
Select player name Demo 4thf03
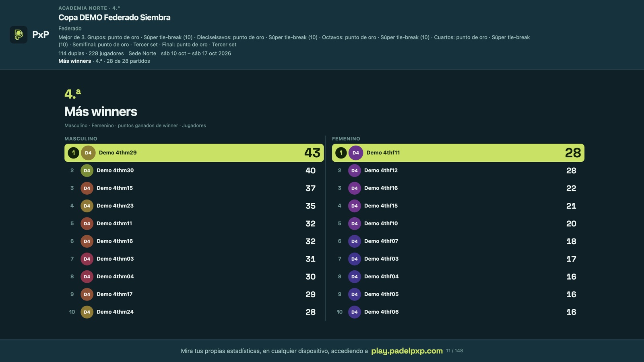click(x=381, y=259)
